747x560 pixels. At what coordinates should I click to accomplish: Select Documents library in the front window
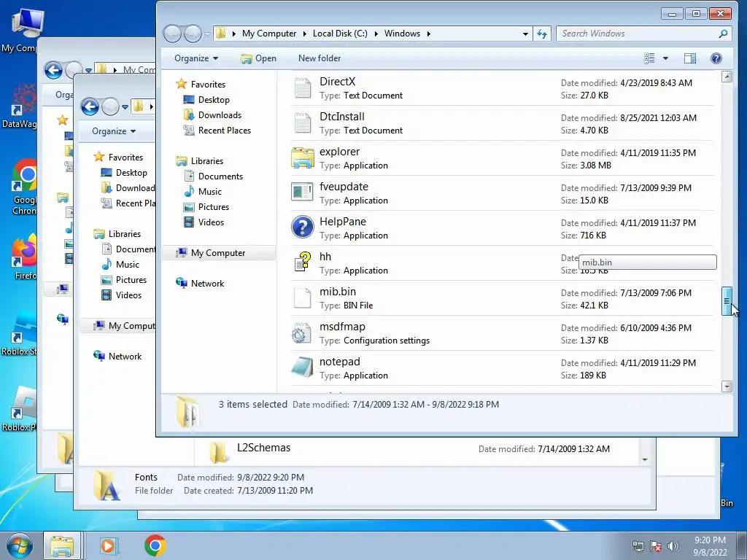point(220,176)
